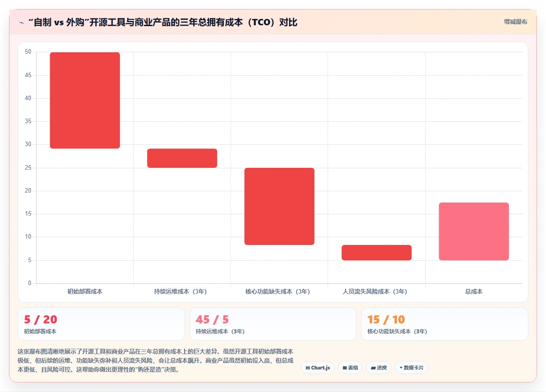Select the Chart.js tag chip

click(318, 368)
